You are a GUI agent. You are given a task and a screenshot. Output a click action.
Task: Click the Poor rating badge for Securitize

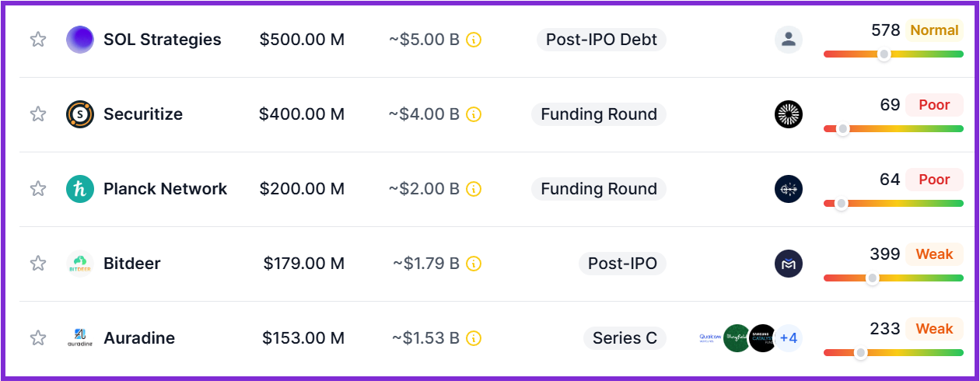point(934,105)
